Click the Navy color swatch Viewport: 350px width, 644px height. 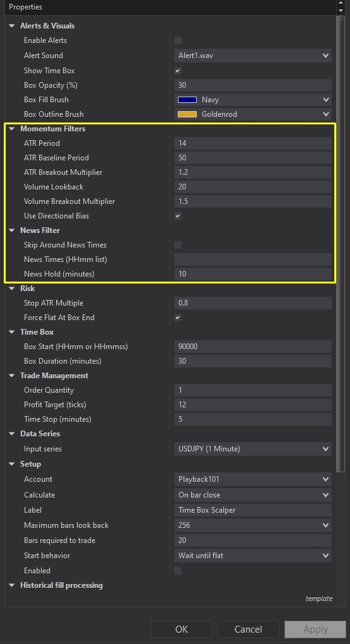coord(187,100)
